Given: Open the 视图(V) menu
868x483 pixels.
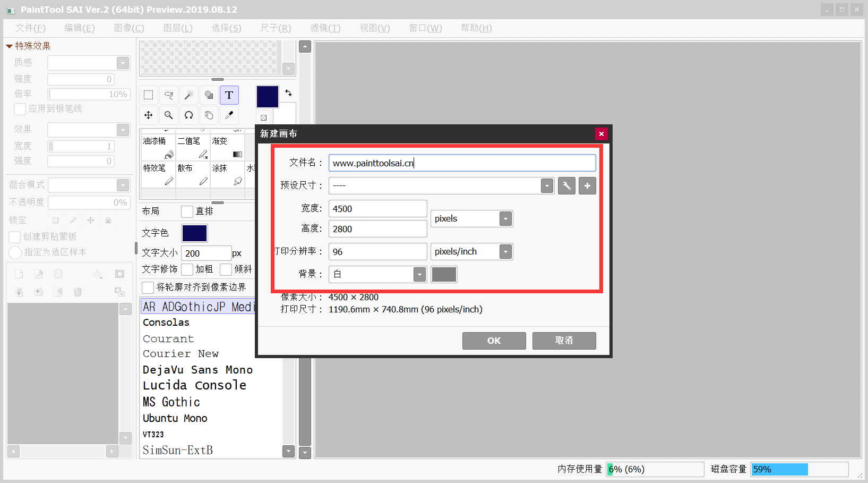Looking at the screenshot, I should 375,28.
